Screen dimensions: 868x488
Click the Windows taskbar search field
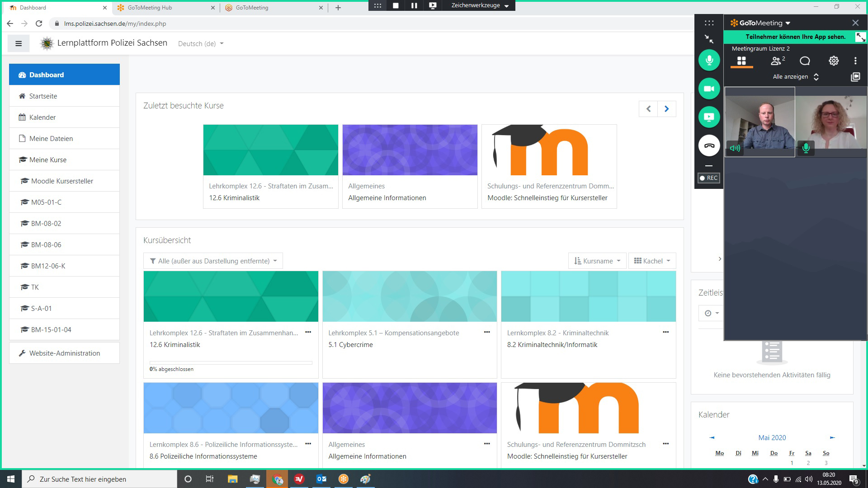[x=99, y=479]
